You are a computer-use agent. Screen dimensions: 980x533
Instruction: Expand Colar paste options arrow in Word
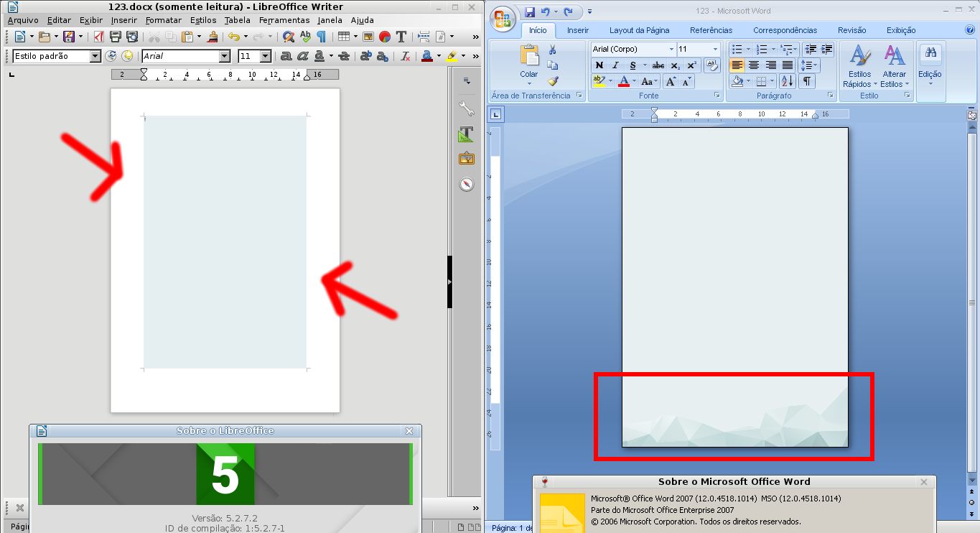coord(529,83)
